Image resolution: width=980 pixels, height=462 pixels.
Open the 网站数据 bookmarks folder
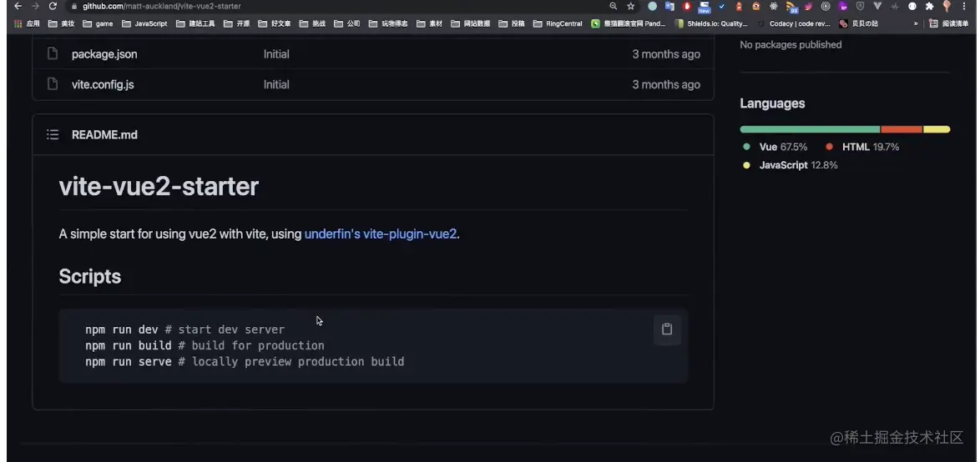coord(471,23)
